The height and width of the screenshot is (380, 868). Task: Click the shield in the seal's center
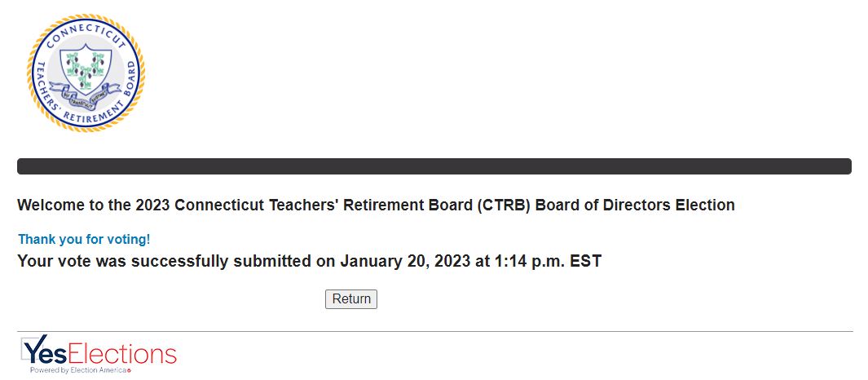pyautogui.click(x=86, y=68)
